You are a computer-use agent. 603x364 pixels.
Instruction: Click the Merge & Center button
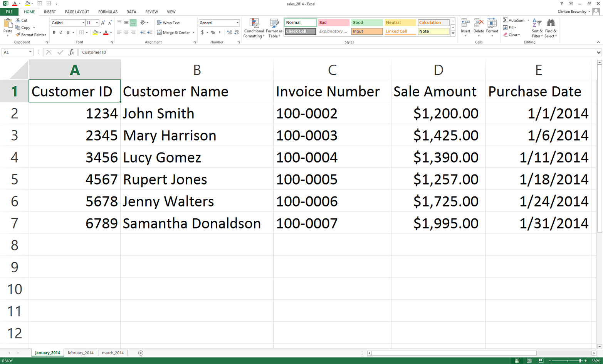pos(173,32)
